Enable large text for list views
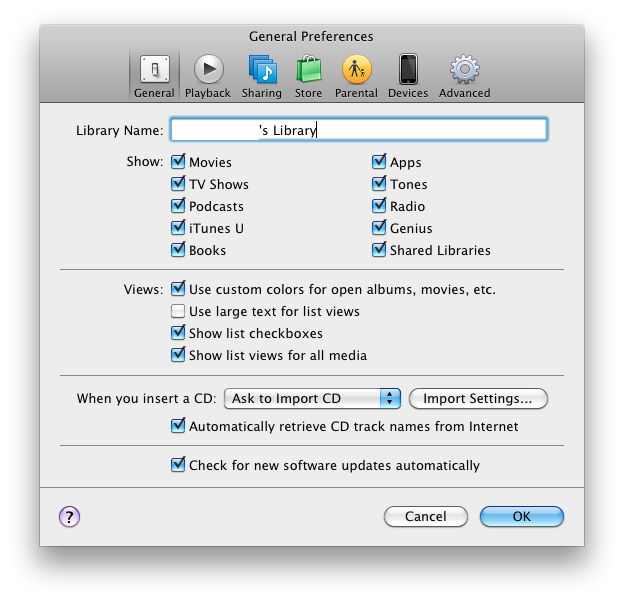The height and width of the screenshot is (601, 624). tap(178, 311)
